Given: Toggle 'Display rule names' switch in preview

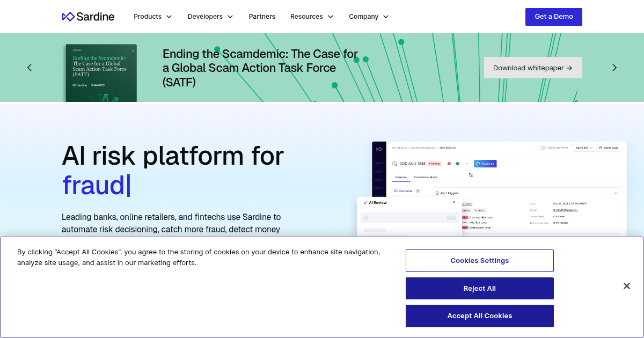Looking at the screenshot, I should pos(542,148).
